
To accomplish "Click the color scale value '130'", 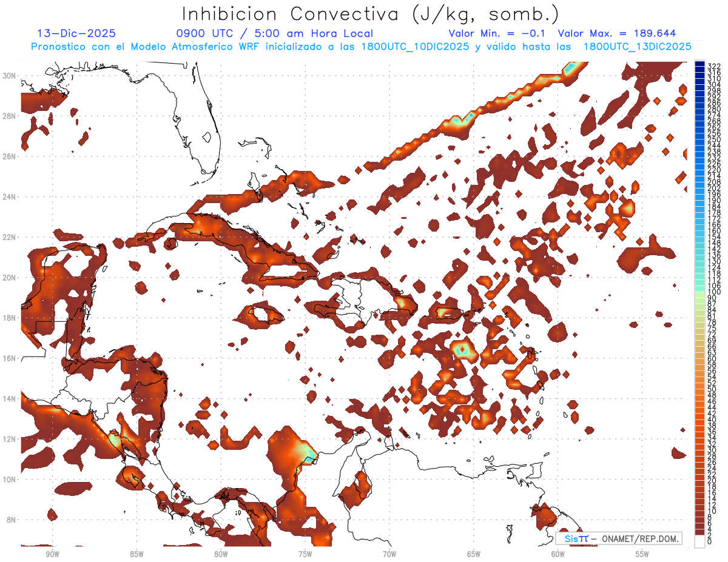I will point(713,261).
